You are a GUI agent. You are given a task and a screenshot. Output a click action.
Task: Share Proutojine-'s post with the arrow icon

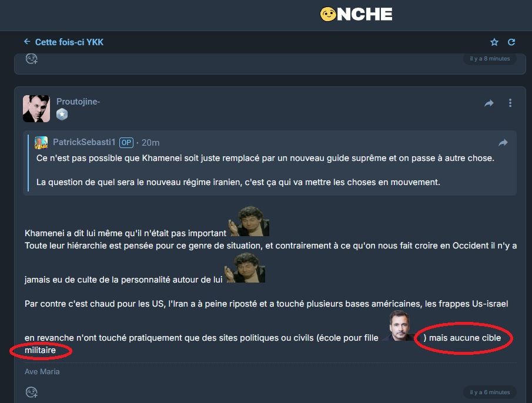[x=489, y=103]
